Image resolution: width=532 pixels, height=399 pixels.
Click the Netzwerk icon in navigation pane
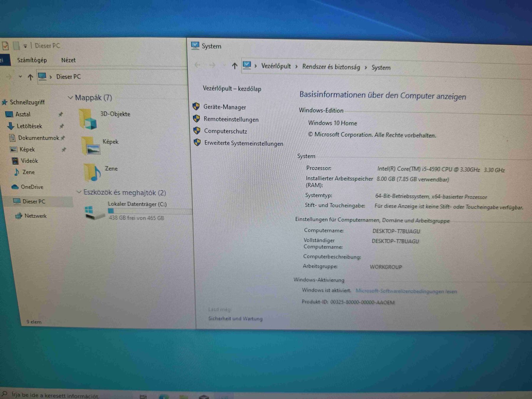(19, 216)
